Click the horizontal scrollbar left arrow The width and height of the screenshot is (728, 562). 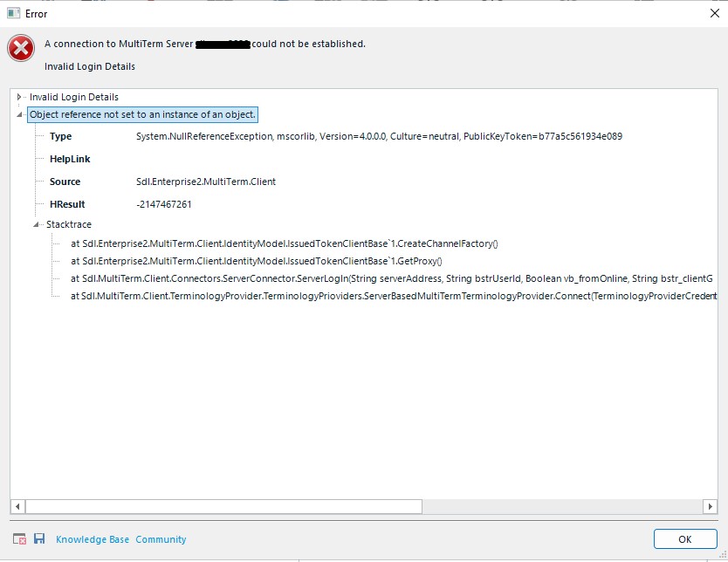(x=17, y=506)
